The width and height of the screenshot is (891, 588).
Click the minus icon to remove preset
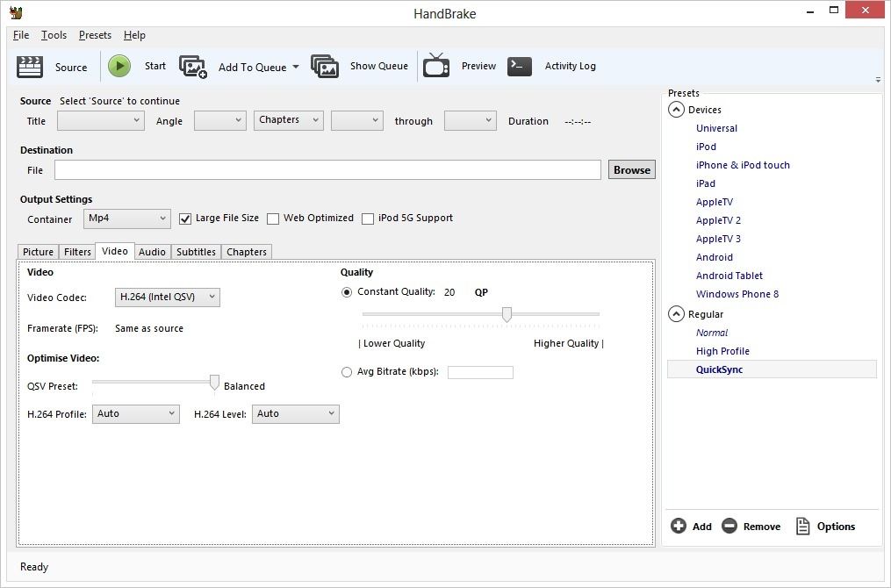point(729,526)
